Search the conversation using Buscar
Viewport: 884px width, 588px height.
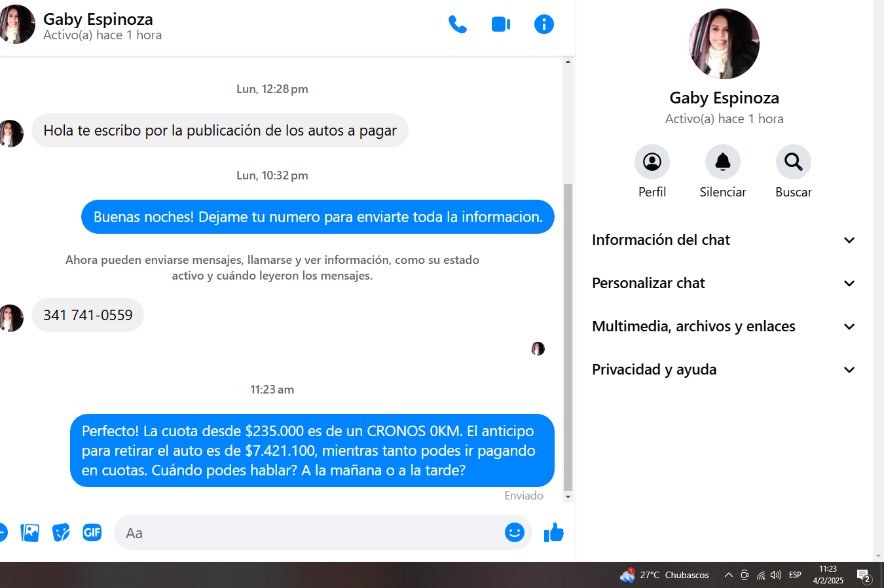point(793,162)
